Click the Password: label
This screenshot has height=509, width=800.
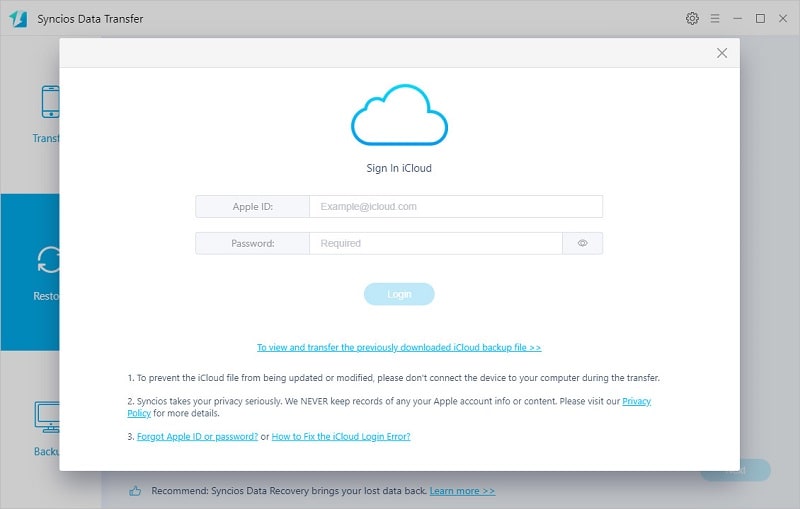(253, 243)
